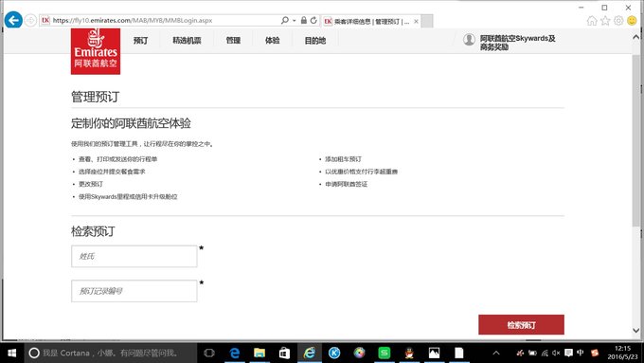The height and width of the screenshot is (363, 644).
Task: Click the Emirates logo
Action: coord(96,51)
